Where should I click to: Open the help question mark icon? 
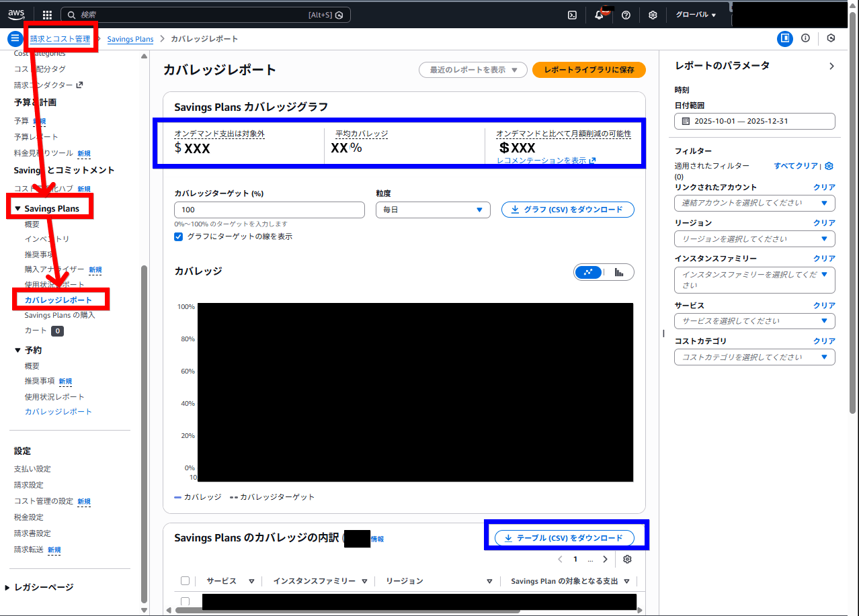626,15
